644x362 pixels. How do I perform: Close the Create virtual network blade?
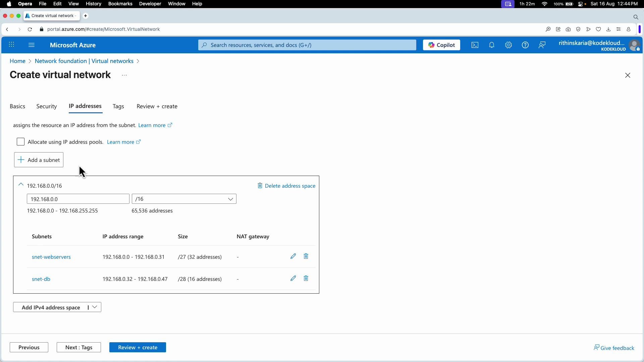click(x=628, y=75)
